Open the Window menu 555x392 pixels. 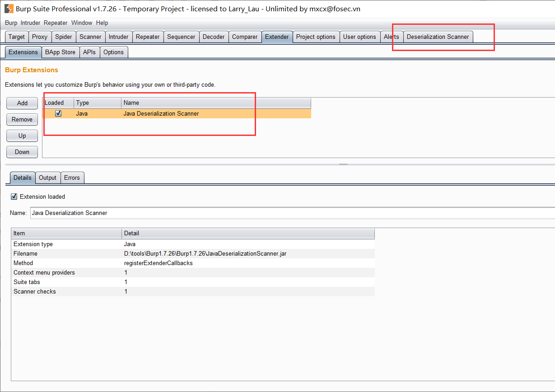tap(82, 23)
